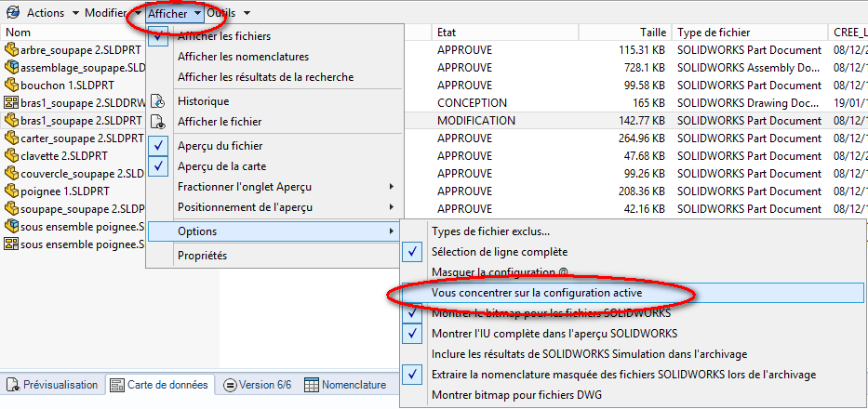The height and width of the screenshot is (409, 868).
Task: Click SOLIDWORKS Drawing Doc... type cell
Action: [749, 103]
